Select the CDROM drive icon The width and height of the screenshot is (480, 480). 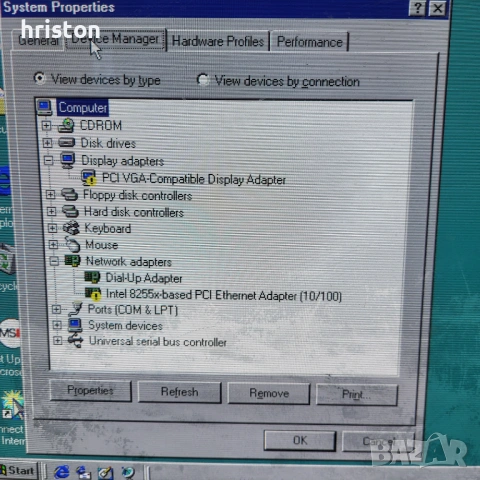(66, 125)
